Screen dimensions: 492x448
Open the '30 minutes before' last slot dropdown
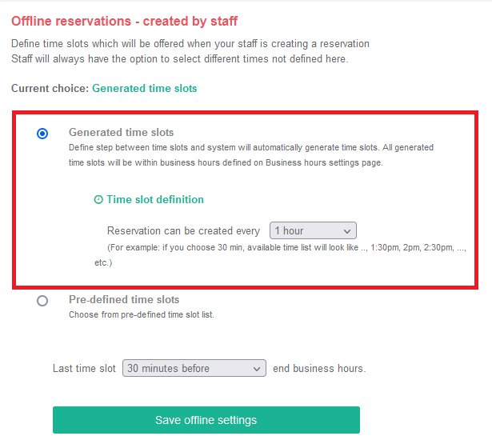click(194, 368)
